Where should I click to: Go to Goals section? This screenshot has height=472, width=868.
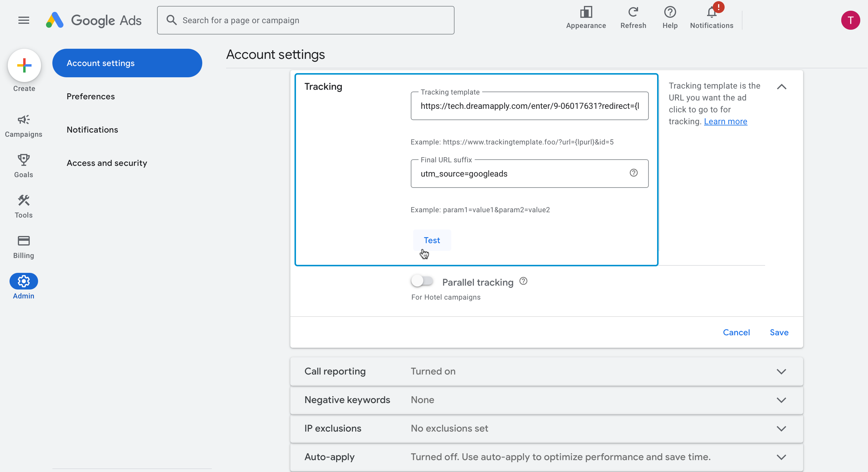pos(23,166)
